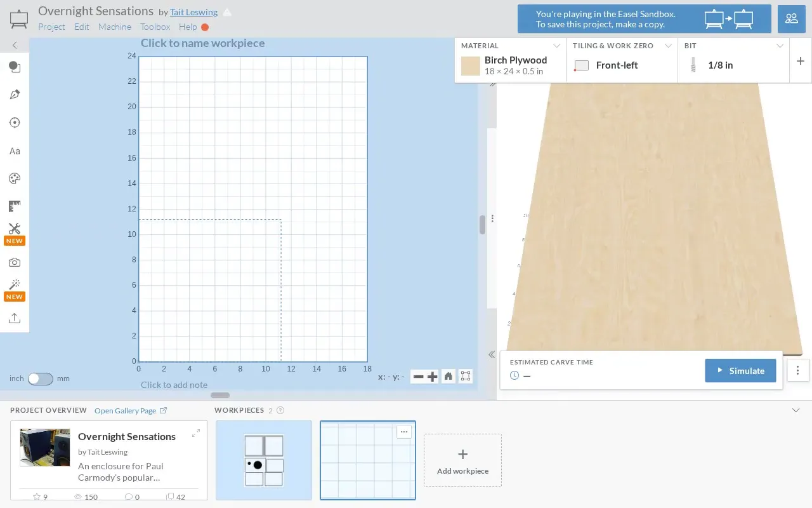Click the fit-to-selection zoom icon

click(466, 377)
